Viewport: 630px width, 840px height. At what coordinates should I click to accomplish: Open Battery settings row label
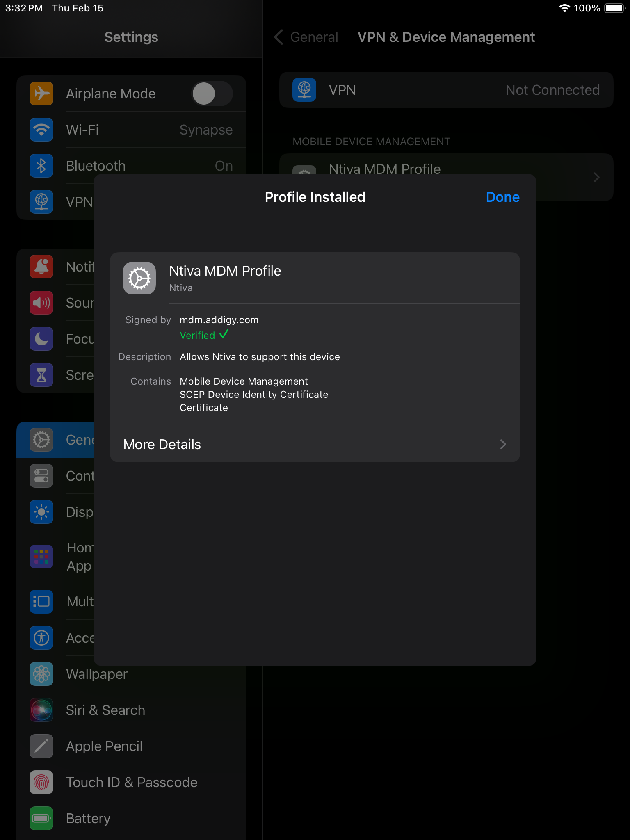88,818
